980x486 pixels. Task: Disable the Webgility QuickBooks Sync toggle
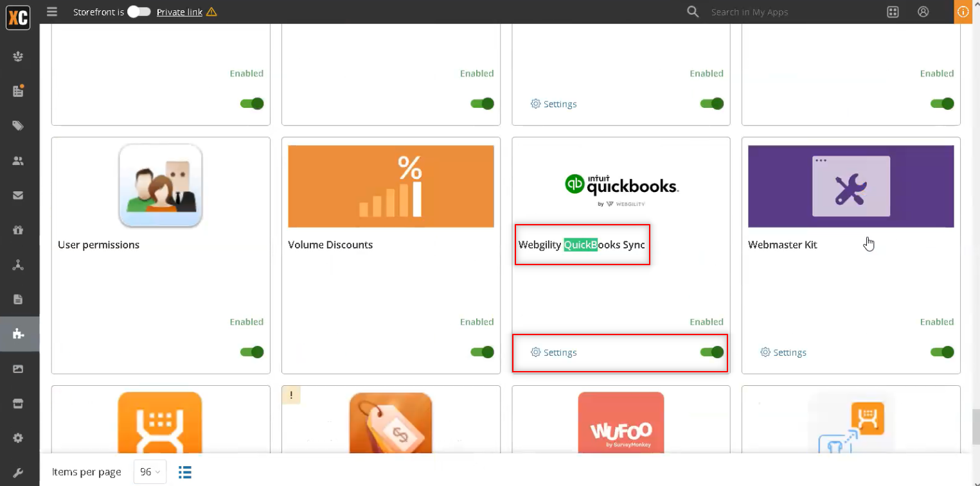(x=712, y=352)
